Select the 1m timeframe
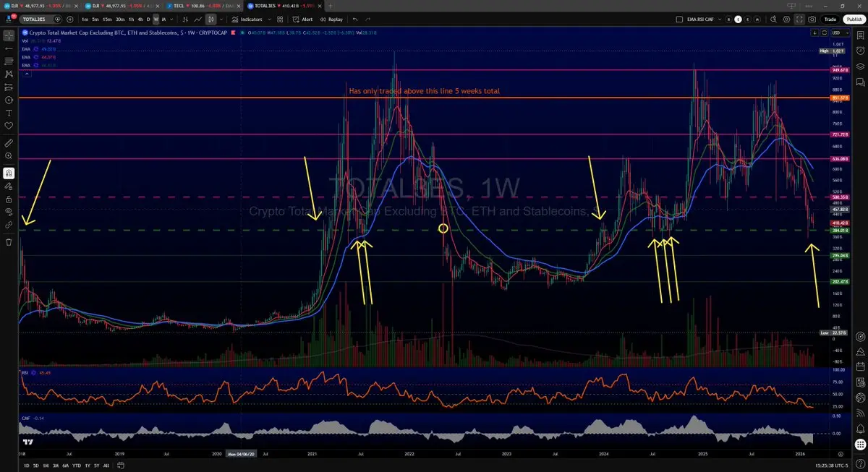This screenshot has width=868, height=472. point(85,20)
